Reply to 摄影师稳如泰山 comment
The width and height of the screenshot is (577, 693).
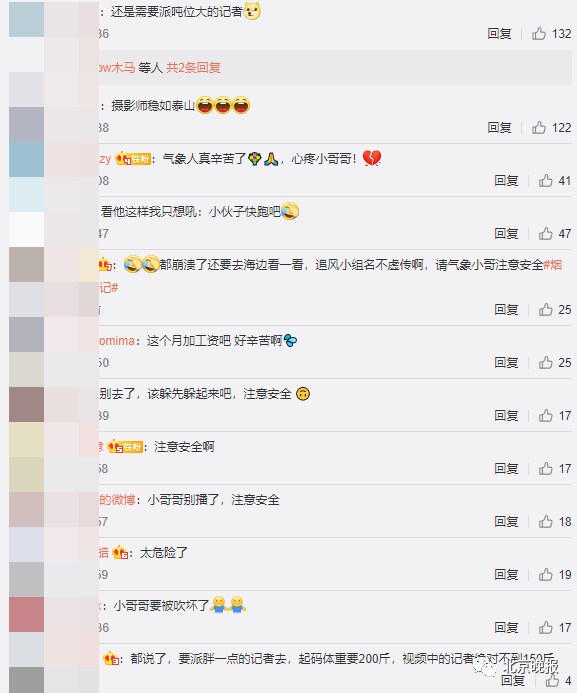pyautogui.click(x=499, y=128)
